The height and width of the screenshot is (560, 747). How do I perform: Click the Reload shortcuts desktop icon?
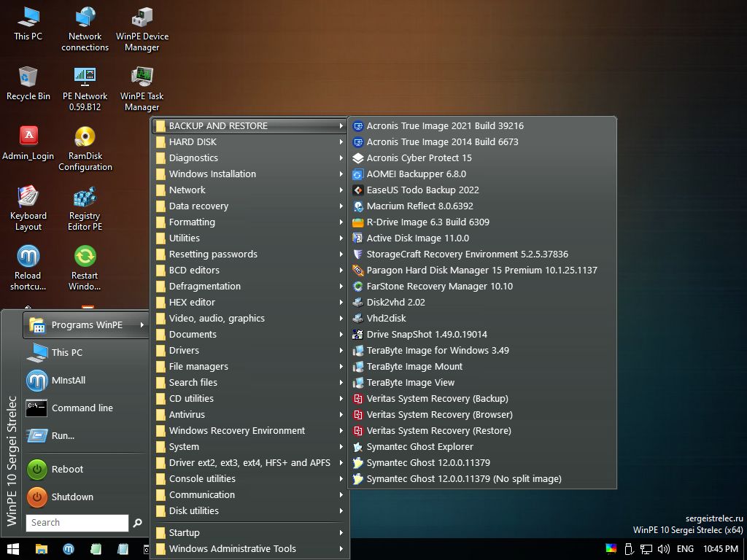pyautogui.click(x=28, y=268)
